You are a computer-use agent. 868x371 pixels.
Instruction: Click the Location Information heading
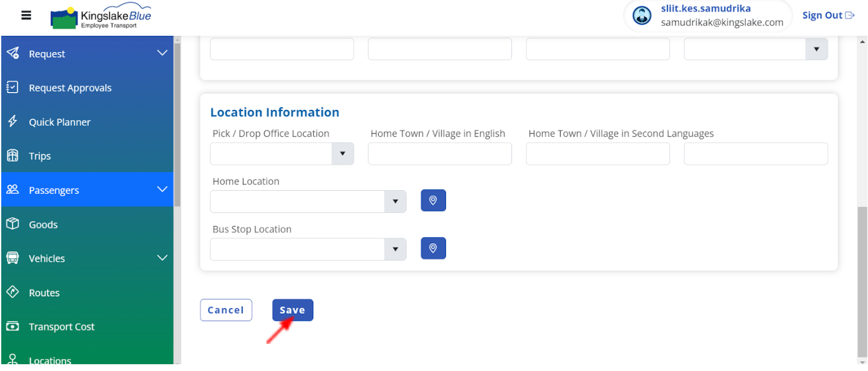pos(275,112)
